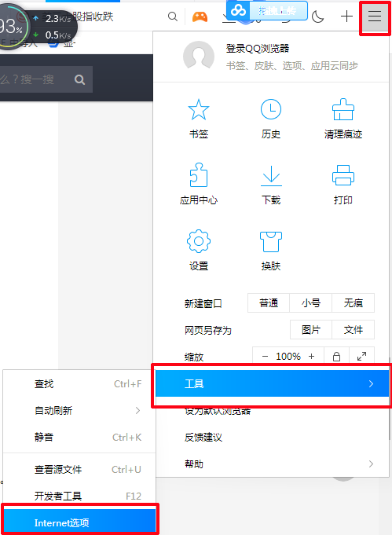Open a 无痕 incognito window
The image size is (392, 535).
353,302
